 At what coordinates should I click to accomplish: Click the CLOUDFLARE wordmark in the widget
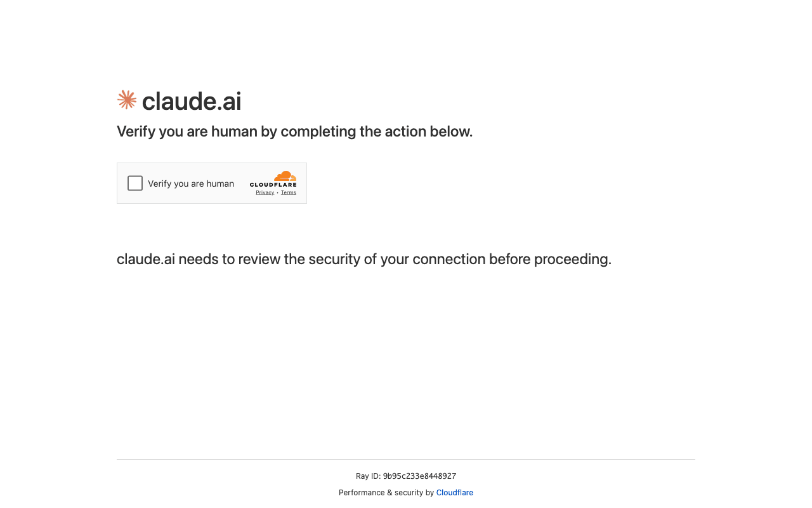273,185
